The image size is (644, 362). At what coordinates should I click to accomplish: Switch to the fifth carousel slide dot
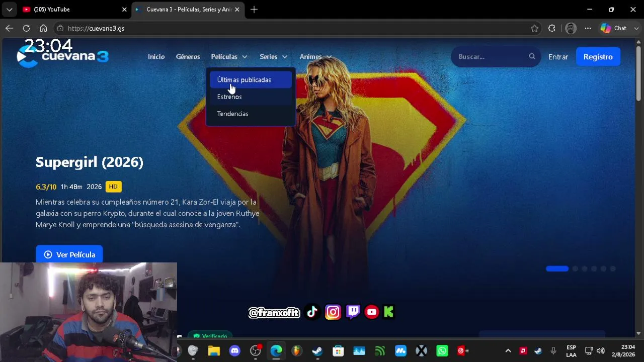(603, 268)
